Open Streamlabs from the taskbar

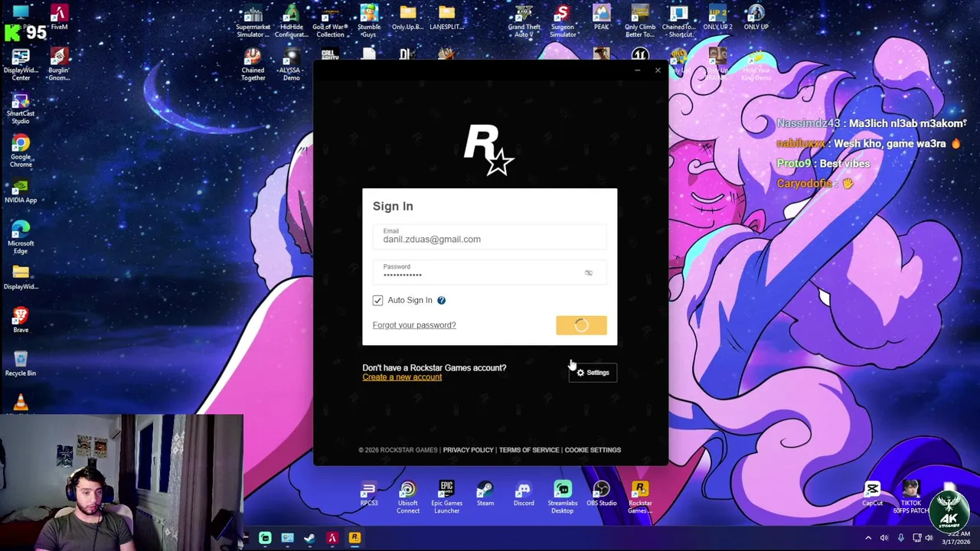coord(265,538)
